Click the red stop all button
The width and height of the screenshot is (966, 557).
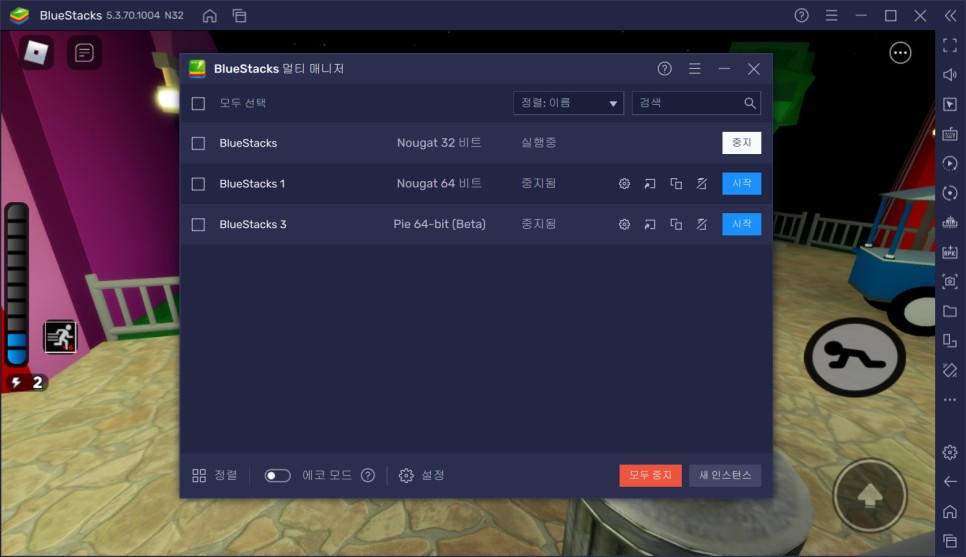coord(650,475)
